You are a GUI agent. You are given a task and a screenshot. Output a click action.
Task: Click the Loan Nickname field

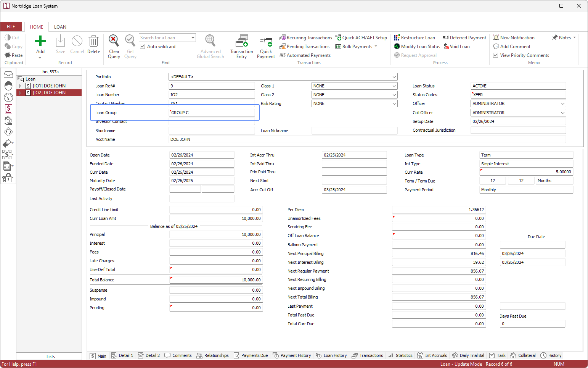coord(354,131)
